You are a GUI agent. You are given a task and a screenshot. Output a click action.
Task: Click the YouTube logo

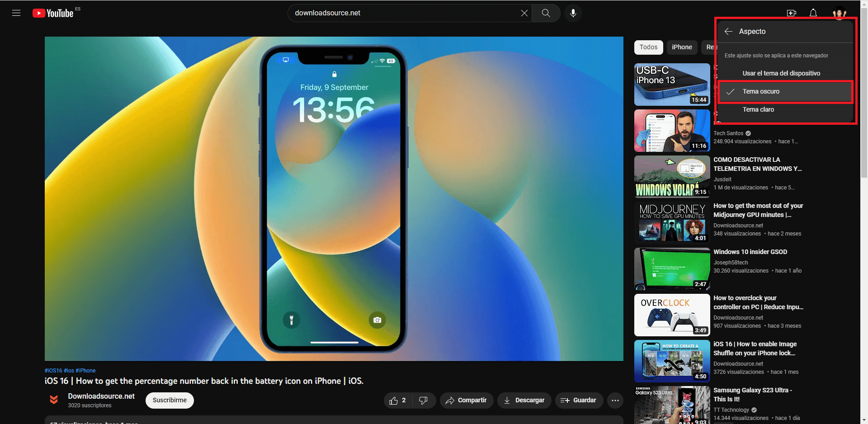pyautogui.click(x=53, y=13)
